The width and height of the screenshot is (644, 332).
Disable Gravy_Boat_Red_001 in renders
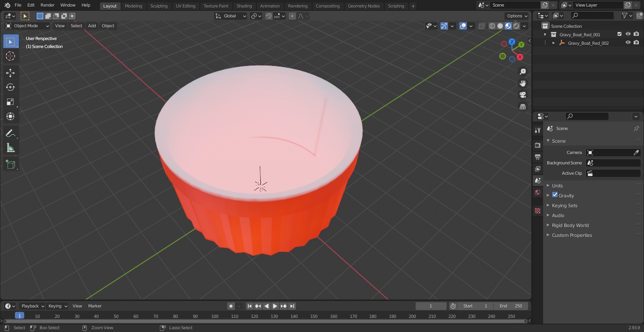tap(636, 34)
